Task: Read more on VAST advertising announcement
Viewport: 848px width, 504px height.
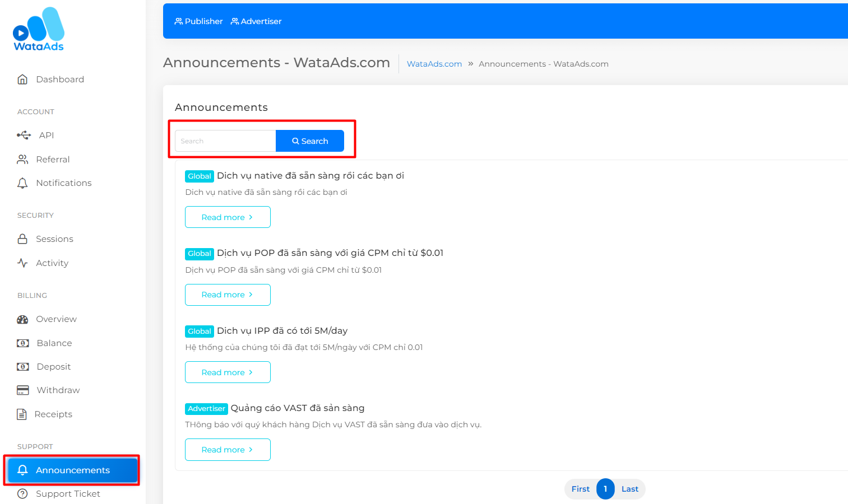Action: point(228,450)
